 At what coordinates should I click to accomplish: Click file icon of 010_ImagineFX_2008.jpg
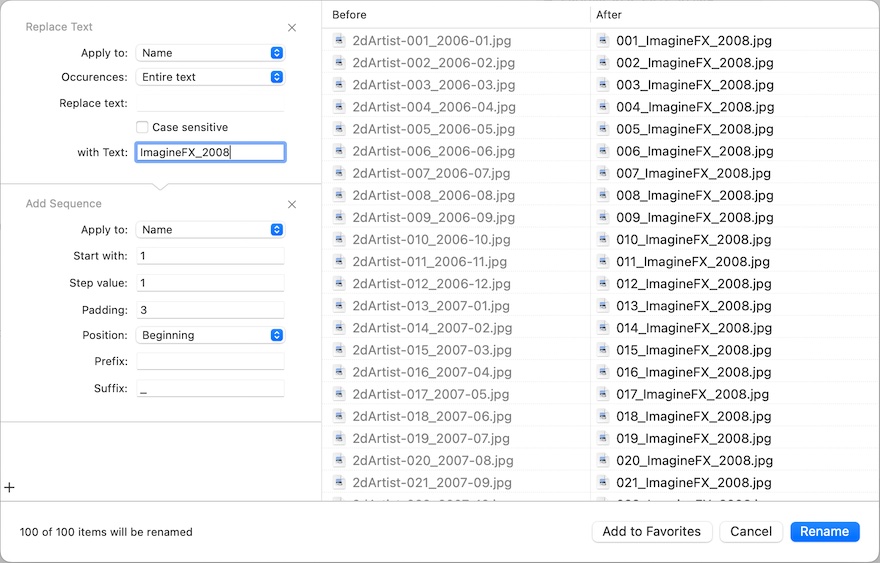603,239
